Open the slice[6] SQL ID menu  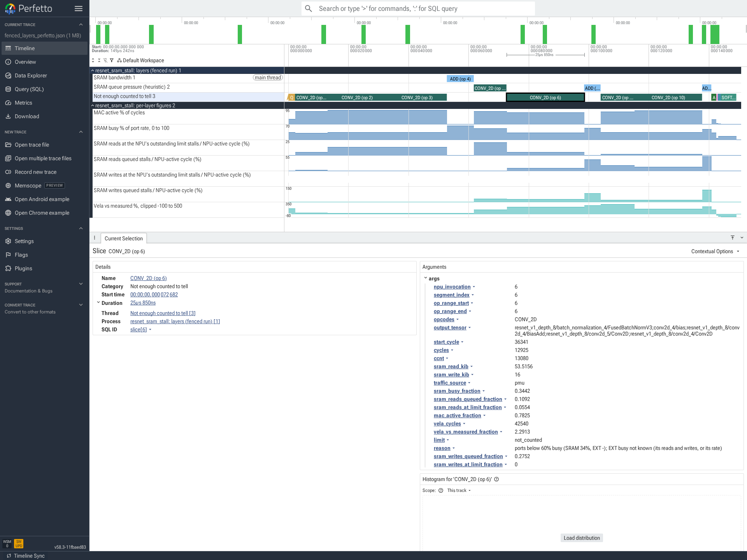141,329
